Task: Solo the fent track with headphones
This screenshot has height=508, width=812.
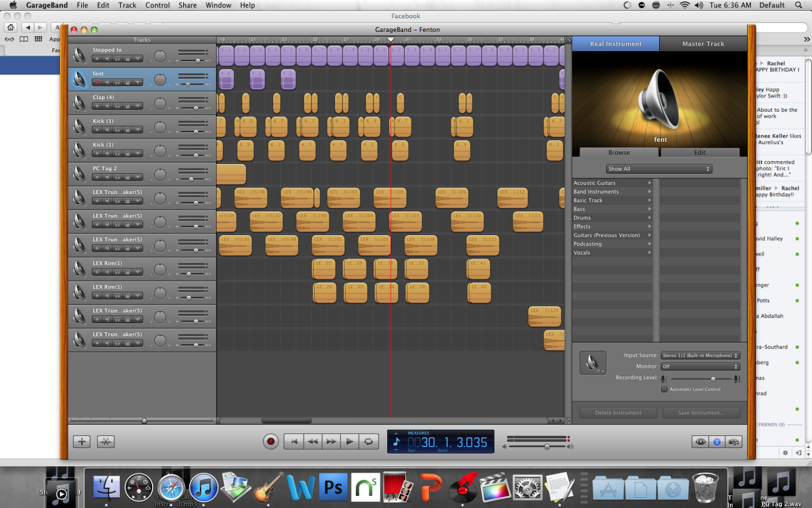Action: [x=117, y=82]
